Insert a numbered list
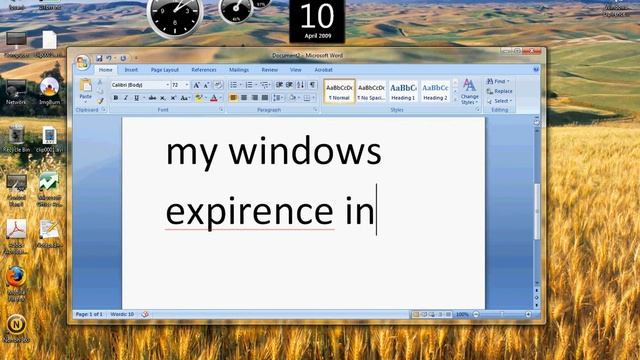 (x=249, y=85)
